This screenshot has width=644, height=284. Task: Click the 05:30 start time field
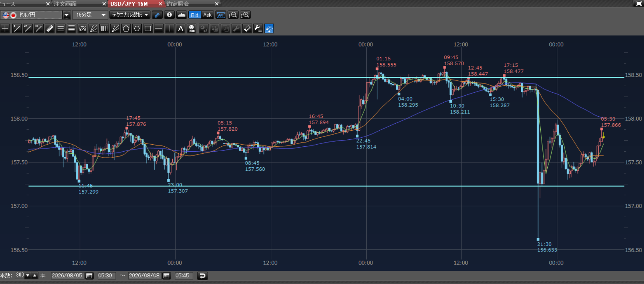[x=105, y=276]
